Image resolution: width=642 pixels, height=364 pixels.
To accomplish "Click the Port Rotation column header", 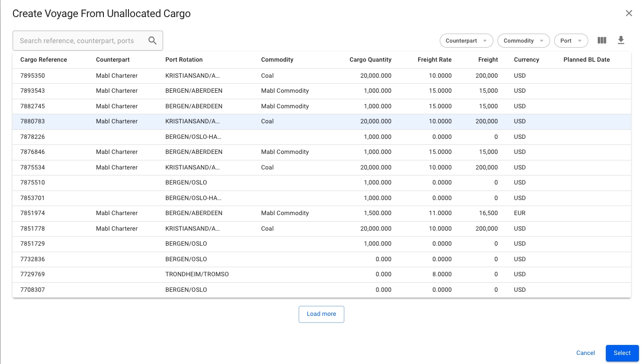I will (184, 60).
